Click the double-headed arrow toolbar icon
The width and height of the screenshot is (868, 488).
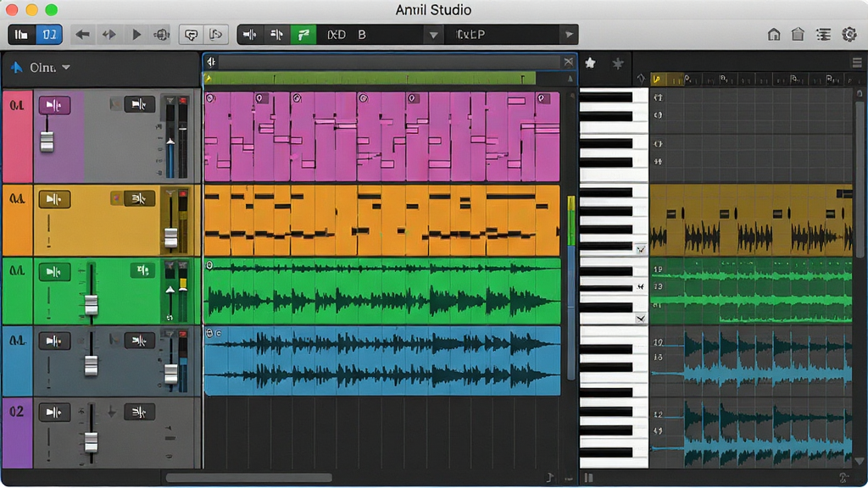pyautogui.click(x=108, y=34)
